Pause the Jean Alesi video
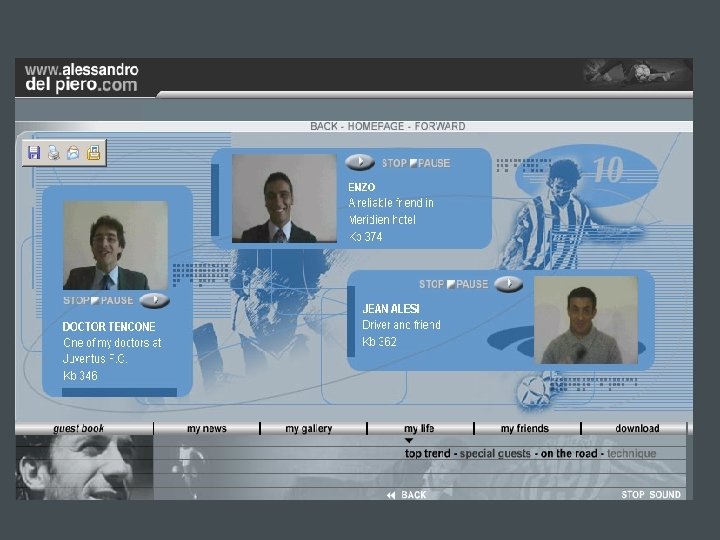Image resolution: width=720 pixels, height=540 pixels. pyautogui.click(x=472, y=284)
